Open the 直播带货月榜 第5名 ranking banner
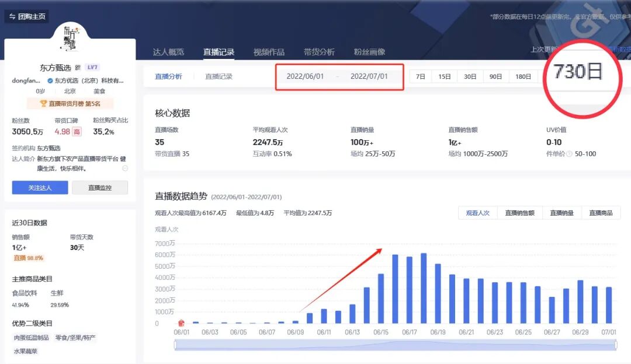Screen dimensions: 631x364 pyautogui.click(x=70, y=103)
